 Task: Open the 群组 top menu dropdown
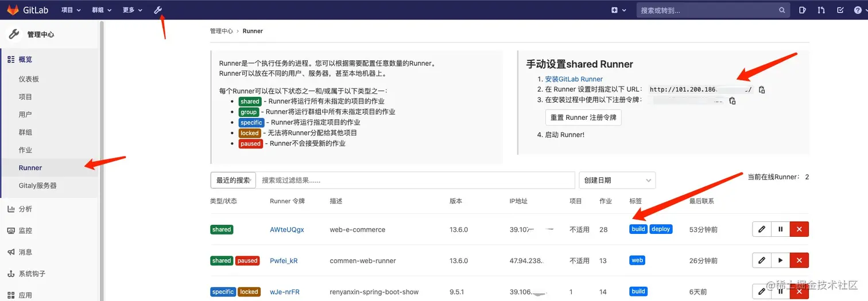click(x=102, y=10)
